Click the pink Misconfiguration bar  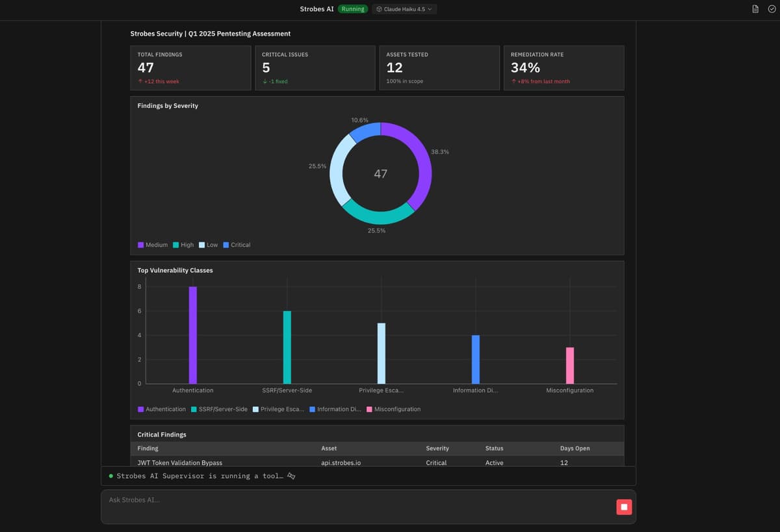[570, 366]
